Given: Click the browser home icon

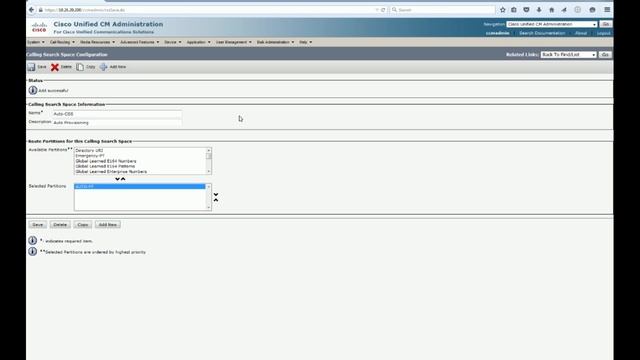Looking at the screenshot, I should 551,10.
